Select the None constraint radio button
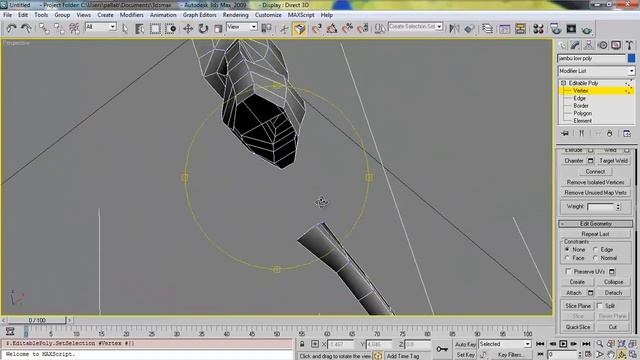The height and width of the screenshot is (360, 640). click(x=567, y=249)
